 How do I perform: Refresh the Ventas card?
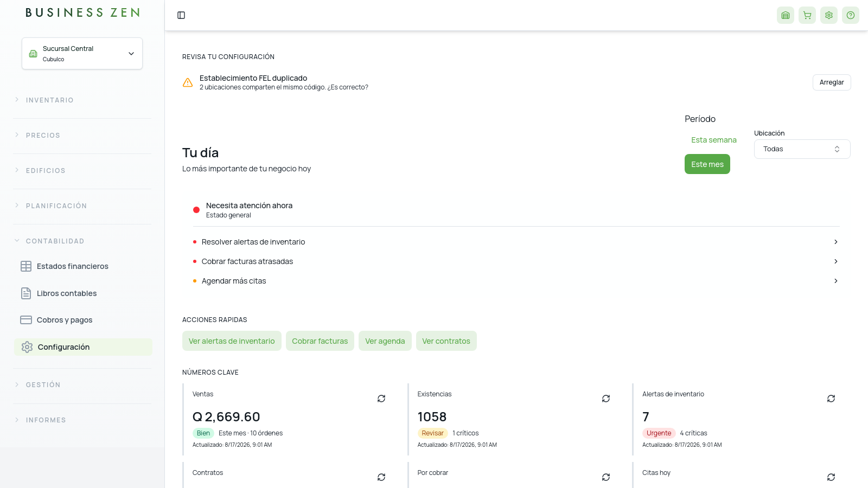point(381,399)
